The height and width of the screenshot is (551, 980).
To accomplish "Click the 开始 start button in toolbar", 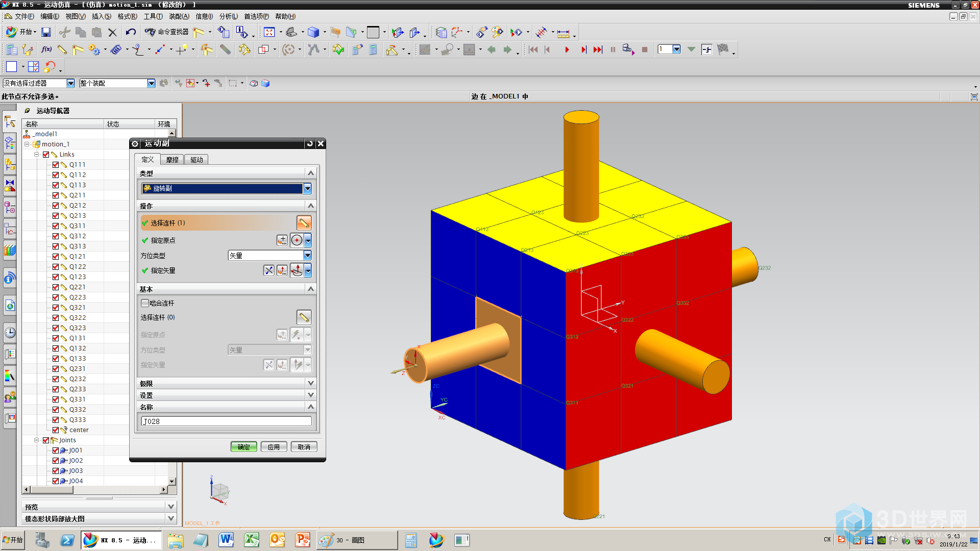I will click(20, 32).
